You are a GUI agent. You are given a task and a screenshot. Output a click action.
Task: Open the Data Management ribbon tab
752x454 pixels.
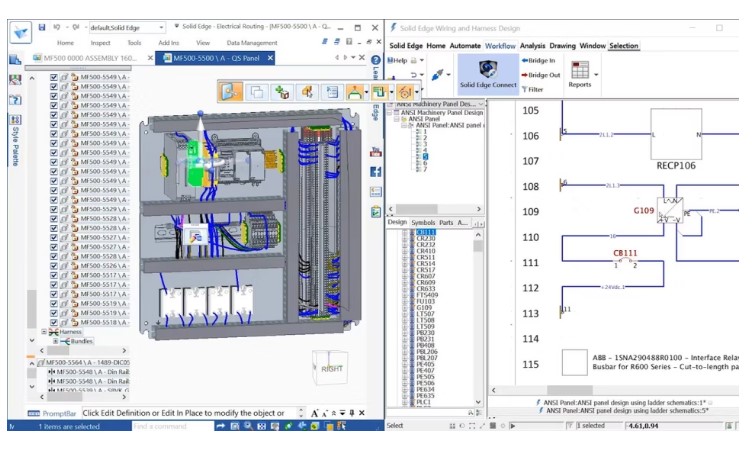[x=252, y=43]
